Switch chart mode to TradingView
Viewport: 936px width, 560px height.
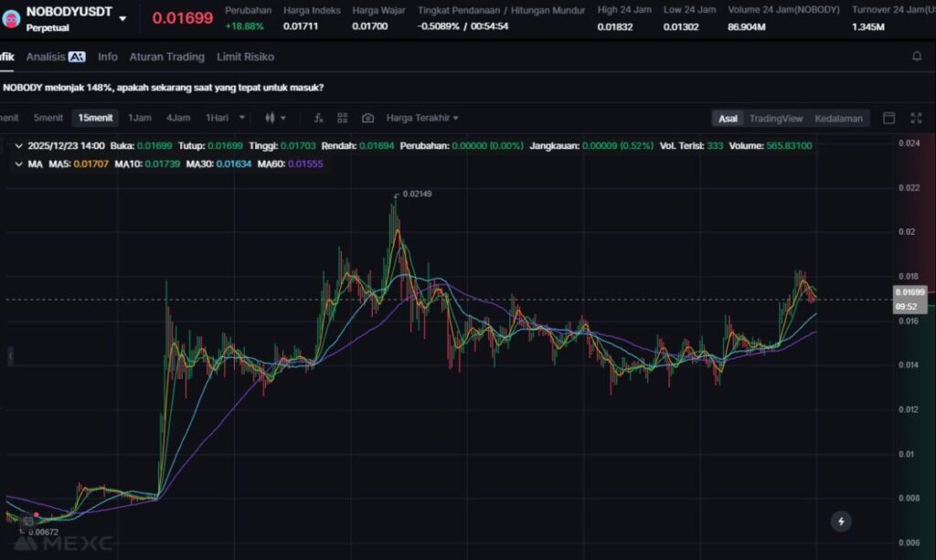coord(775,118)
